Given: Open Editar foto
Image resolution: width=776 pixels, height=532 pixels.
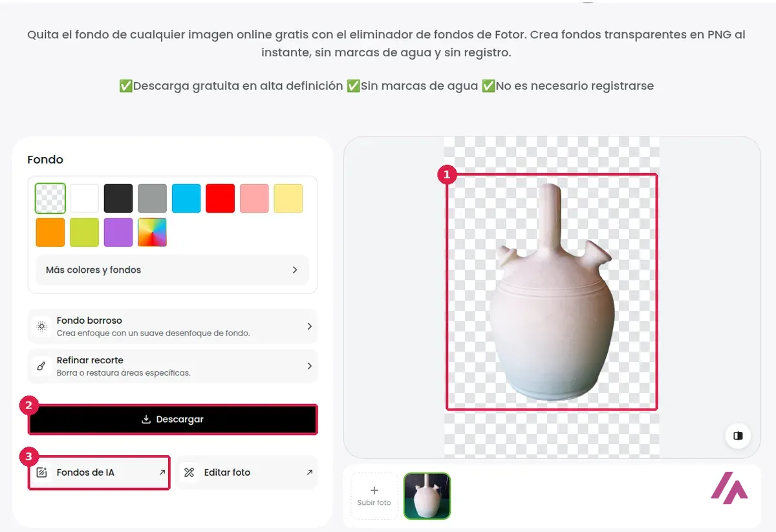Looking at the screenshot, I should (247, 473).
